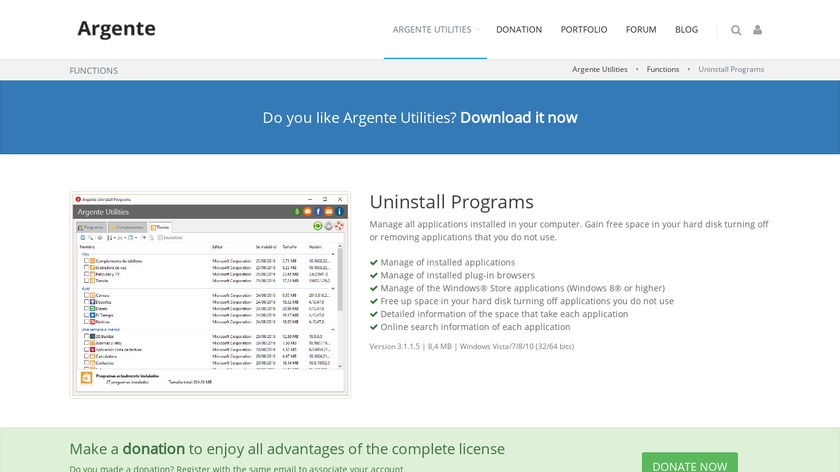Click the bold 'donation' word in banner

pyautogui.click(x=153, y=448)
